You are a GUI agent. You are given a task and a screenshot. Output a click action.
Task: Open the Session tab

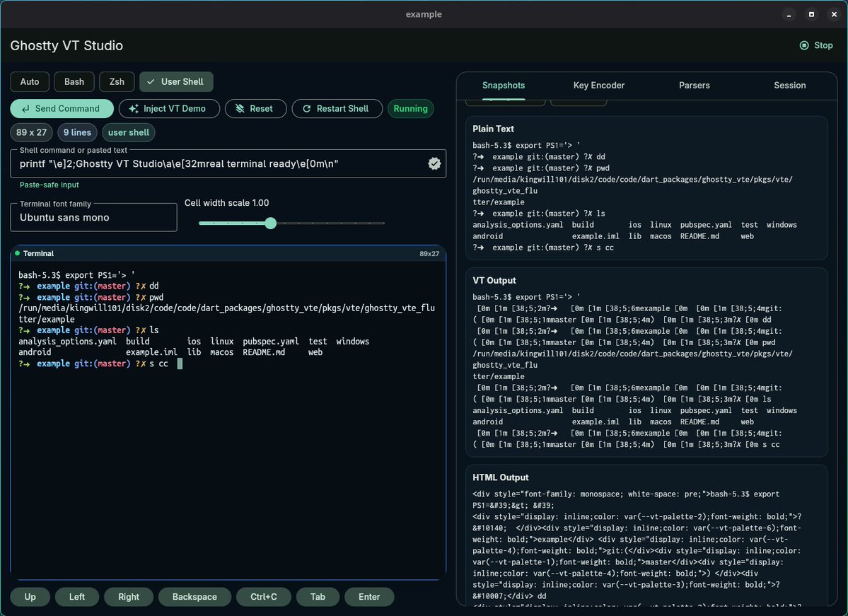pos(789,86)
